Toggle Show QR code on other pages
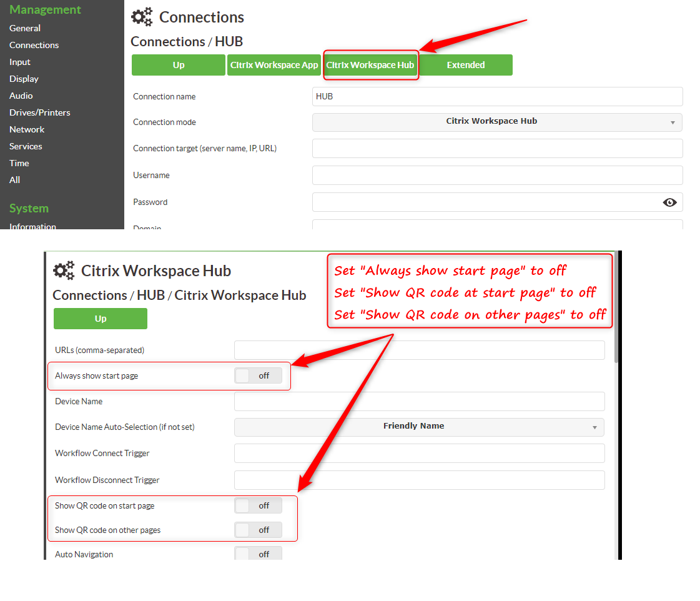The height and width of the screenshot is (601, 700). (258, 530)
